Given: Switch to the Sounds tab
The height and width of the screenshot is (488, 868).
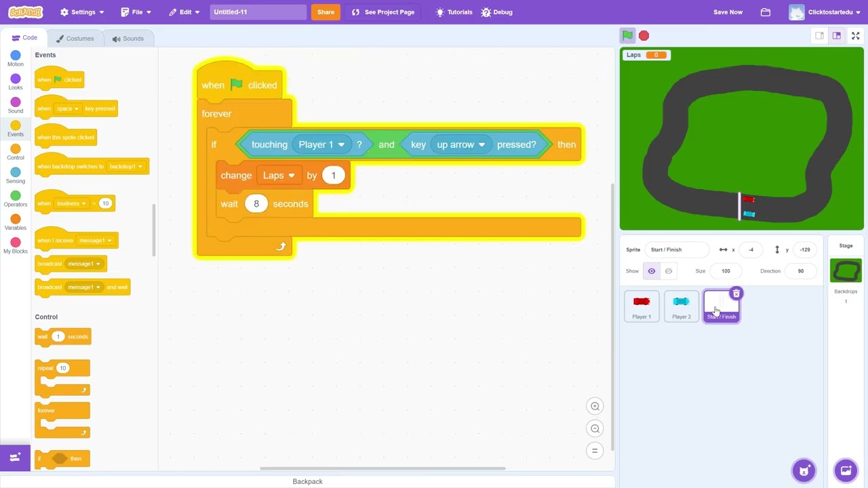Looking at the screenshot, I should point(127,39).
